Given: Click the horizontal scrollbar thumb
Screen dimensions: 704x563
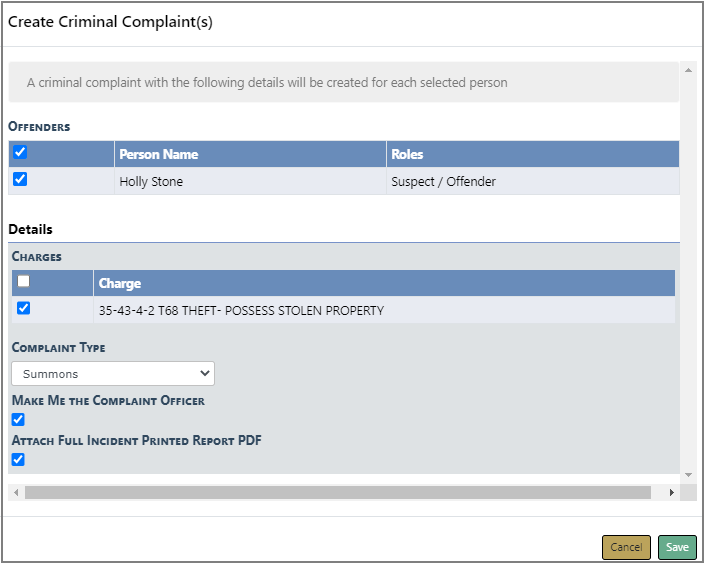Looking at the screenshot, I should click(x=337, y=492).
